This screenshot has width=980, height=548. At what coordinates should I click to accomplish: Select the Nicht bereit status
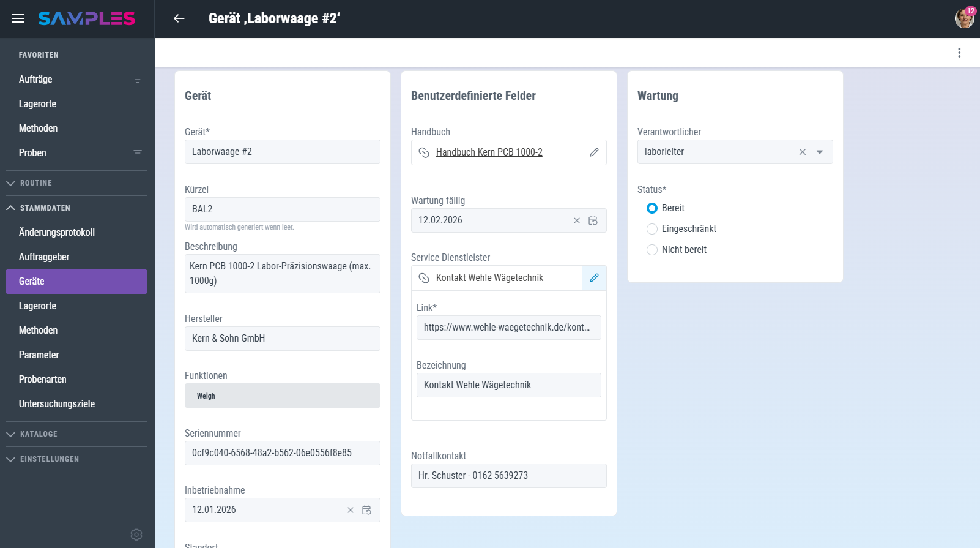pyautogui.click(x=652, y=250)
